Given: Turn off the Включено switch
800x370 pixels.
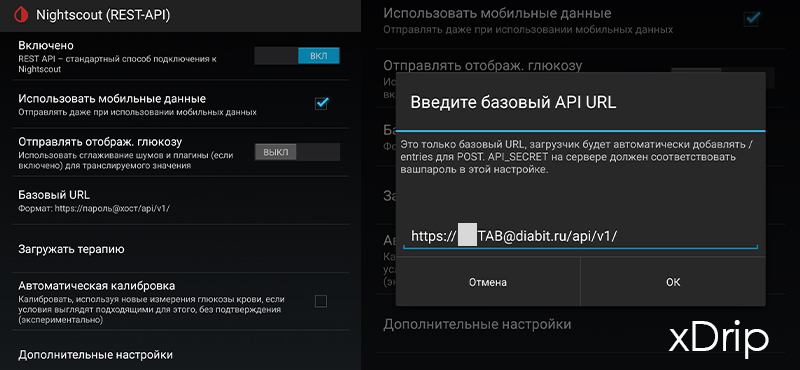Looking at the screenshot, I should [x=297, y=56].
